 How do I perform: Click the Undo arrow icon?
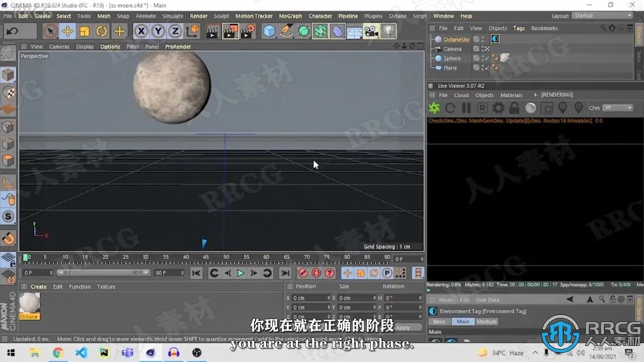point(13,32)
